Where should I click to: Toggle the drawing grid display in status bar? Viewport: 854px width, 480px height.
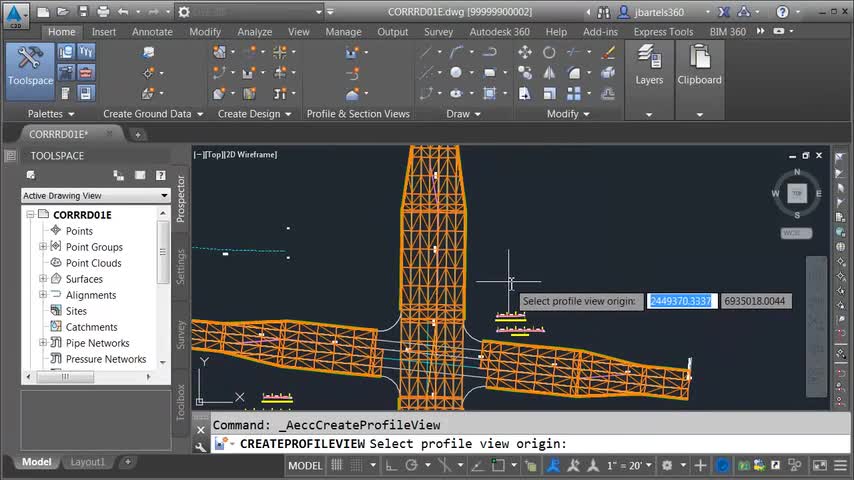point(338,465)
